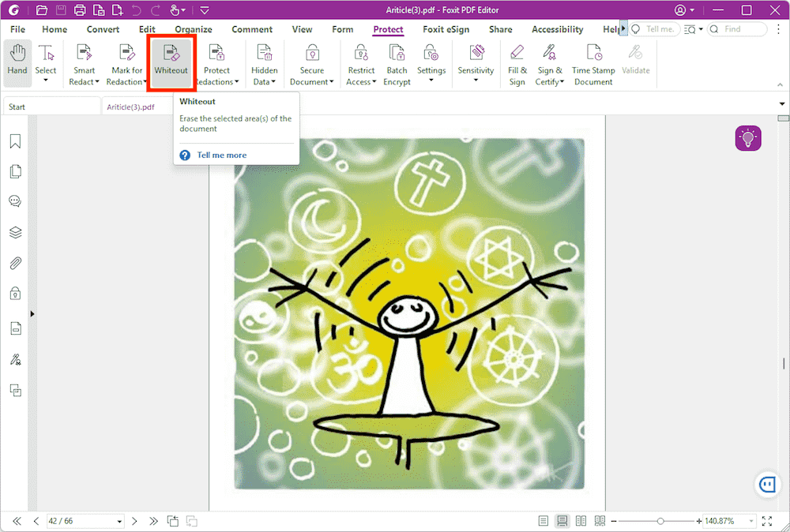Toggle facing pages view mode
790x532 pixels.
(x=581, y=521)
